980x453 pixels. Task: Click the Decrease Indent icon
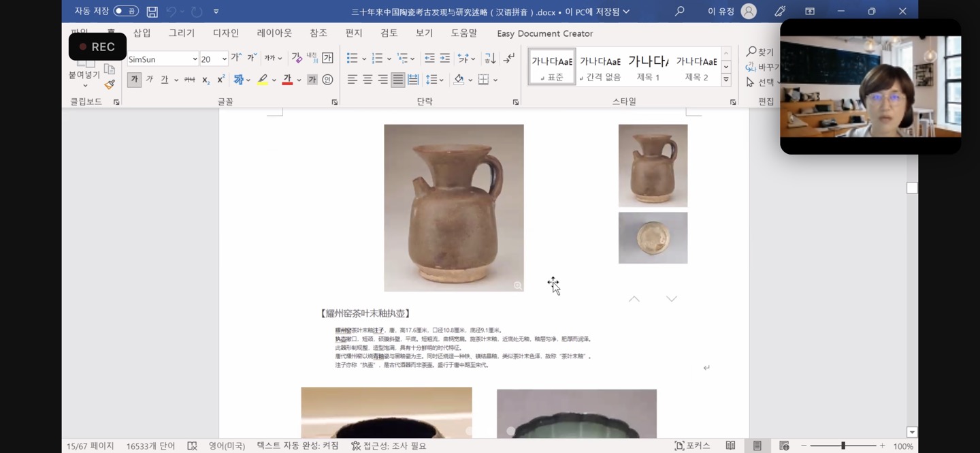(x=429, y=59)
